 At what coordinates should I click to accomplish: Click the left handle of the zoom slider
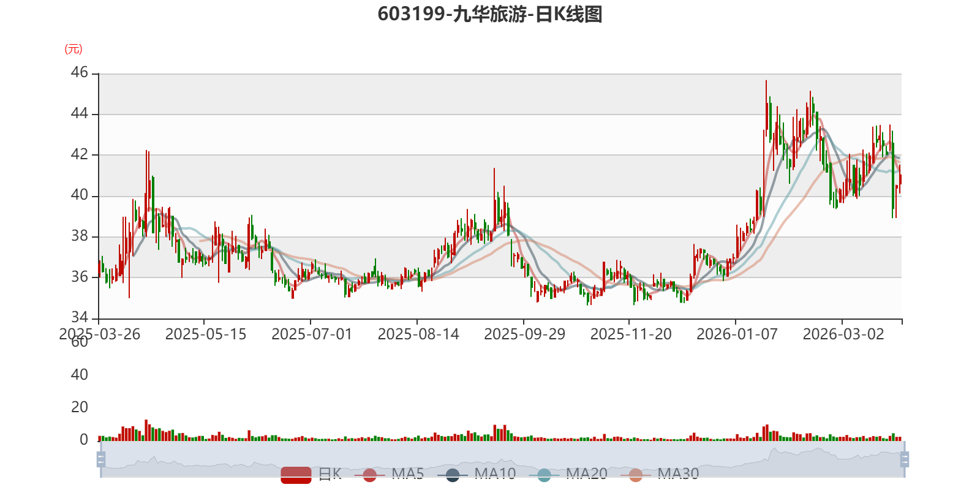click(101, 459)
